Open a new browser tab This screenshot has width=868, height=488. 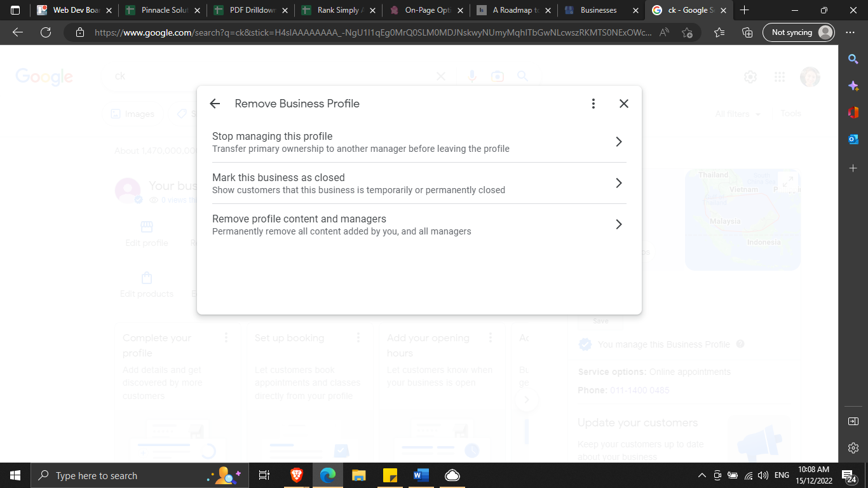(x=744, y=10)
